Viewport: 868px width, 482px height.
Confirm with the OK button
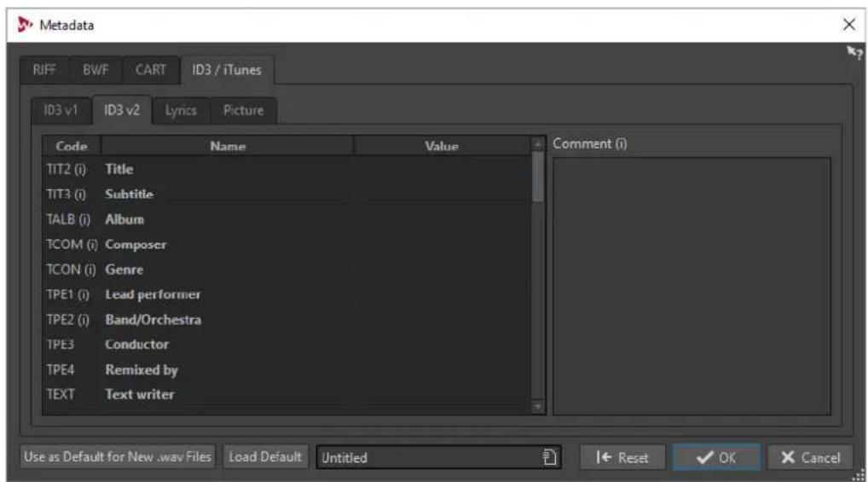click(x=716, y=457)
